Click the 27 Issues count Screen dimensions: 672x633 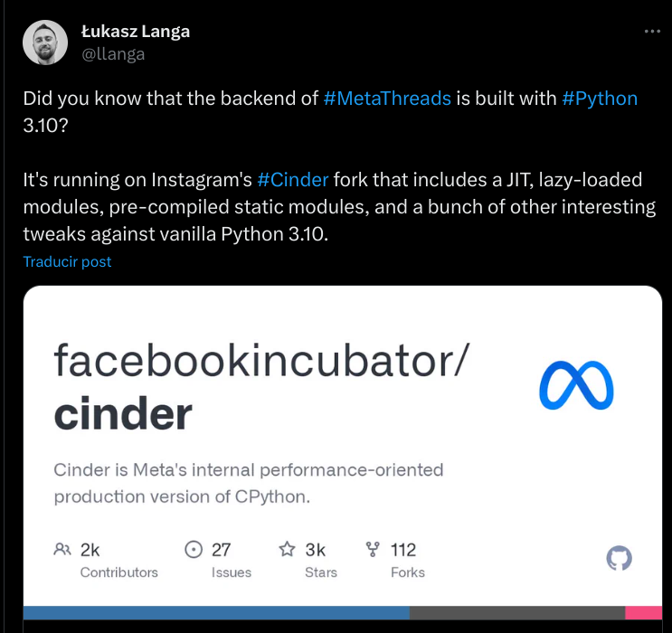tap(222, 549)
